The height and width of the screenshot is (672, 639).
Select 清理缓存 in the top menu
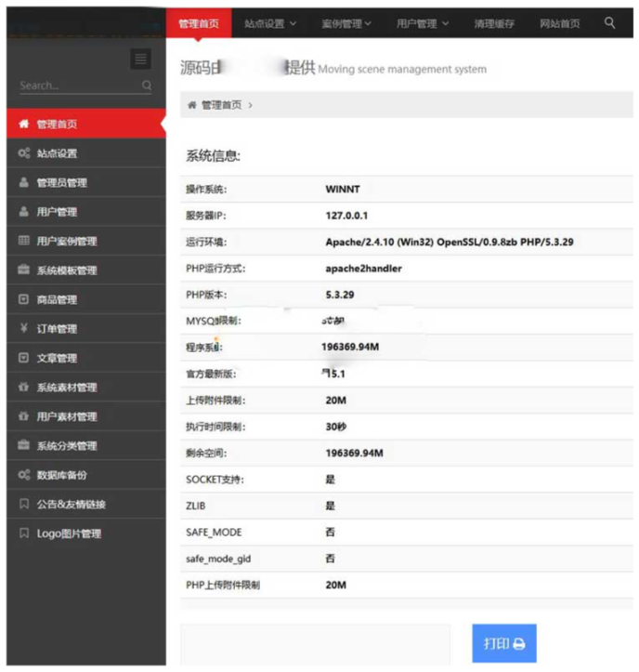[x=494, y=23]
